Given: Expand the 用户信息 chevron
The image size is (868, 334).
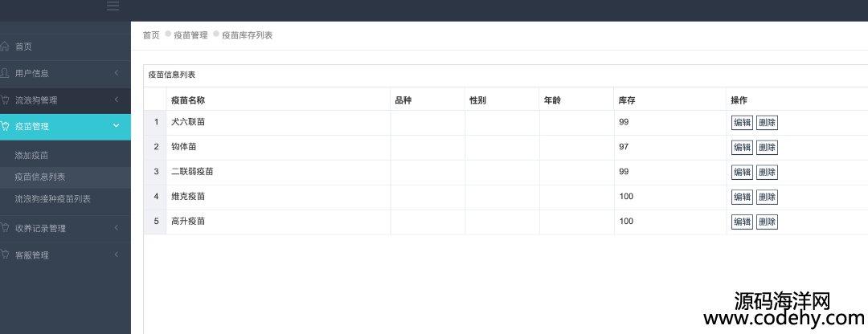Looking at the screenshot, I should [117, 72].
